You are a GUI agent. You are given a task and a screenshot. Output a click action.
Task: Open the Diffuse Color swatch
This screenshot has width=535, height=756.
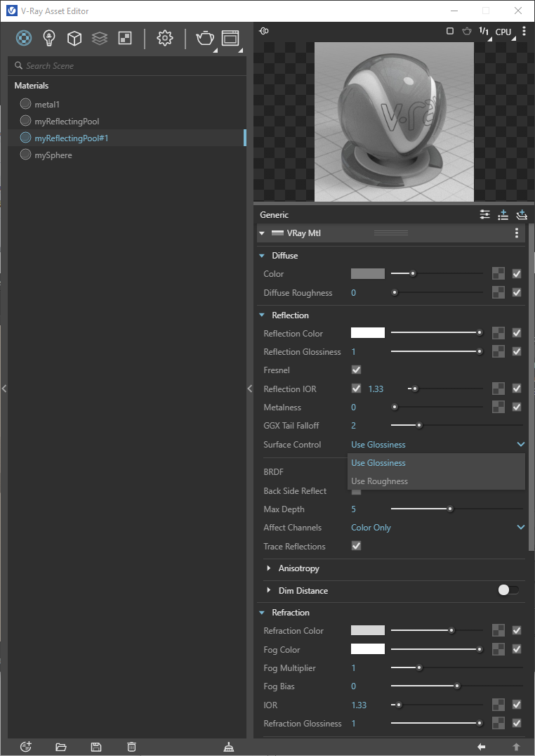coord(368,274)
